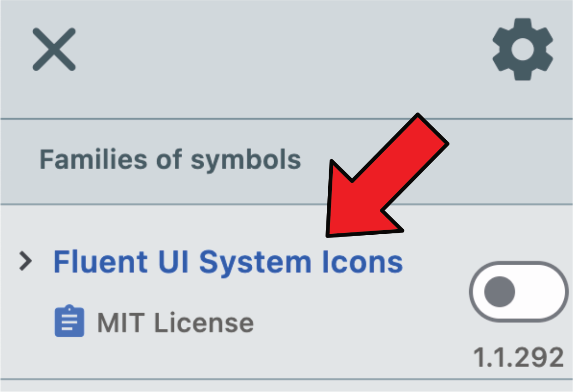Click the MIT License clipboard icon

click(70, 321)
